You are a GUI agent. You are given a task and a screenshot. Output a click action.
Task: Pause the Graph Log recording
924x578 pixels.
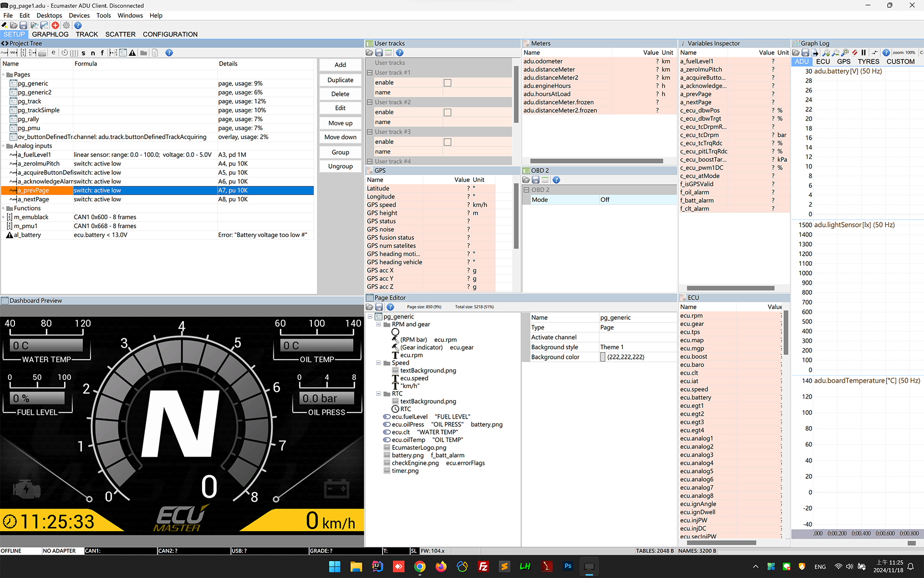click(864, 53)
